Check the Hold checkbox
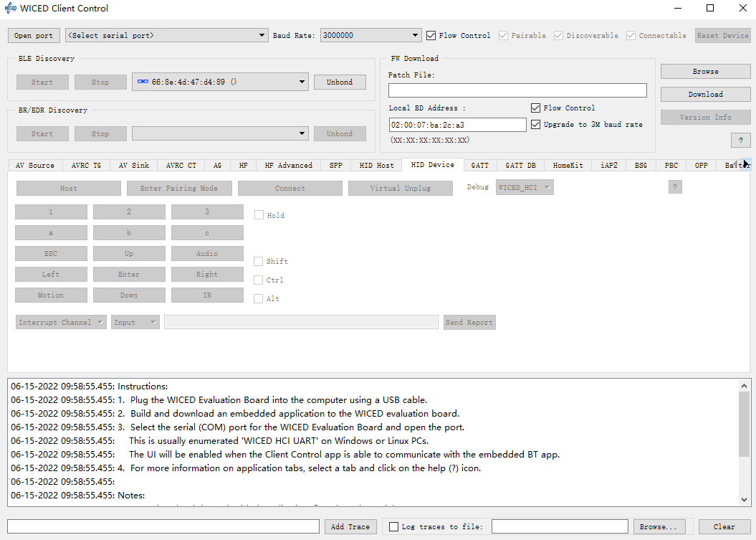The width and height of the screenshot is (756, 540). click(259, 214)
